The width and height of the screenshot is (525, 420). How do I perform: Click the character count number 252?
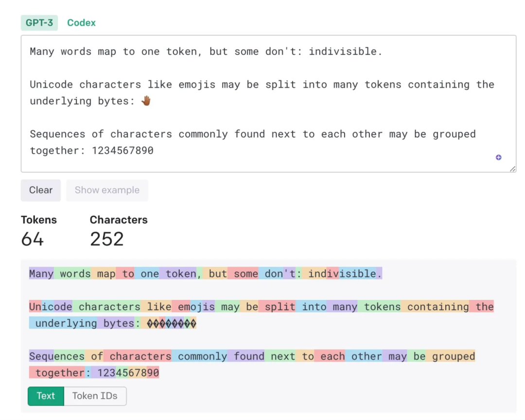107,239
